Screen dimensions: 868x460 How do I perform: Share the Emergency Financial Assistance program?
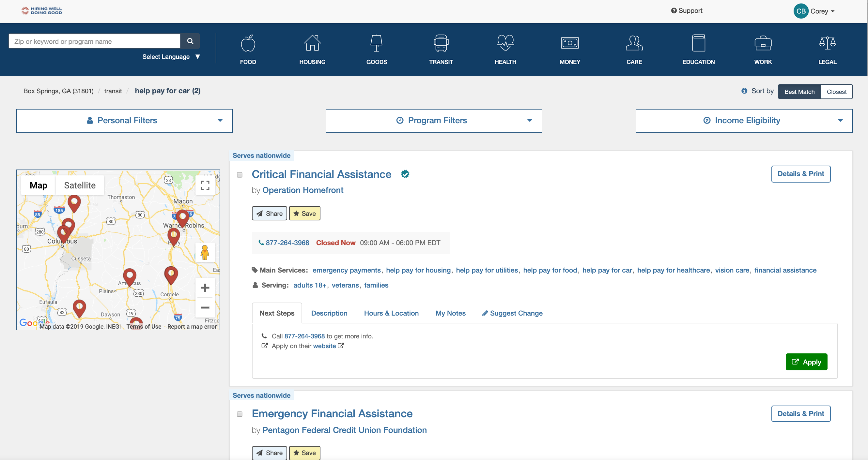(x=269, y=453)
